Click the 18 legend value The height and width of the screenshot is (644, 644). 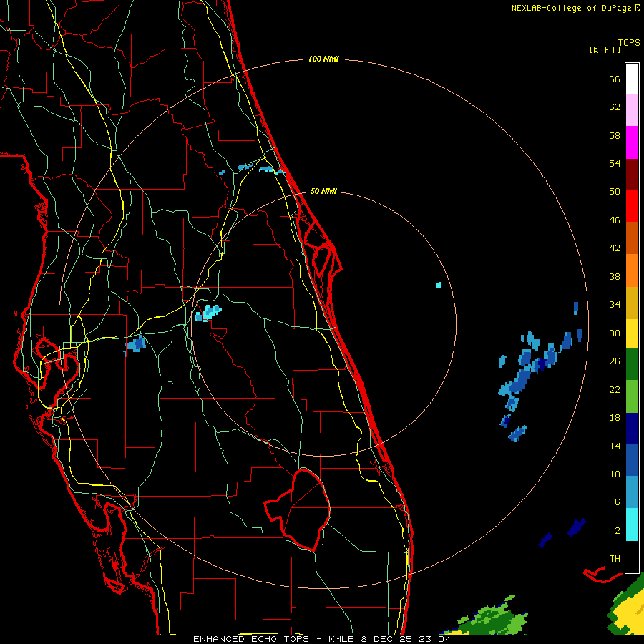(x=615, y=418)
